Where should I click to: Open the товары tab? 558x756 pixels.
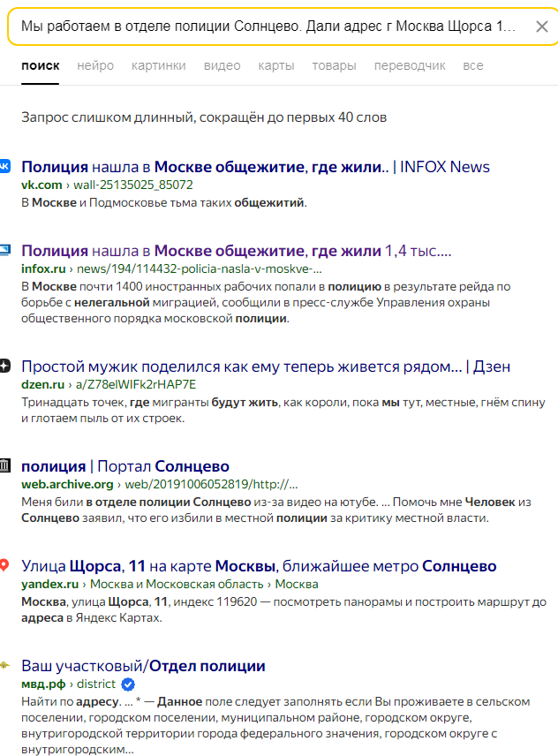[334, 65]
